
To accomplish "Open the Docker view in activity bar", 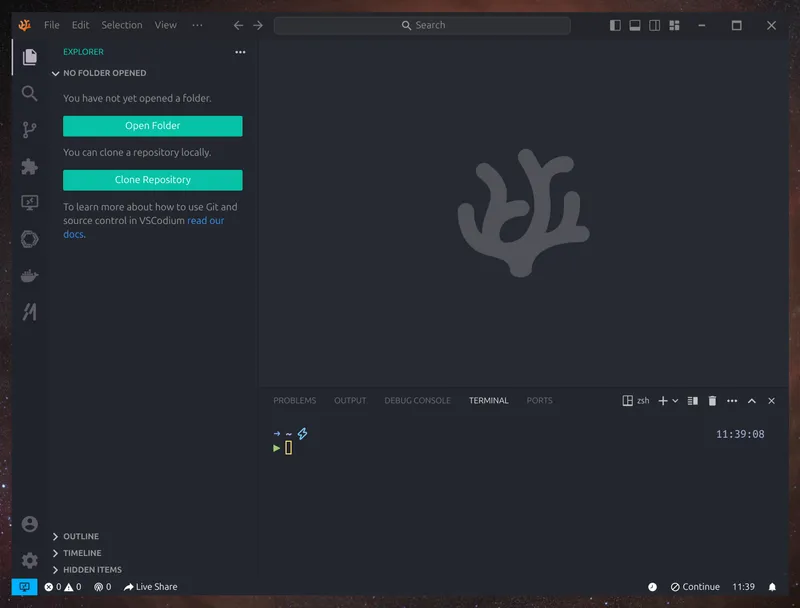I will [30, 276].
